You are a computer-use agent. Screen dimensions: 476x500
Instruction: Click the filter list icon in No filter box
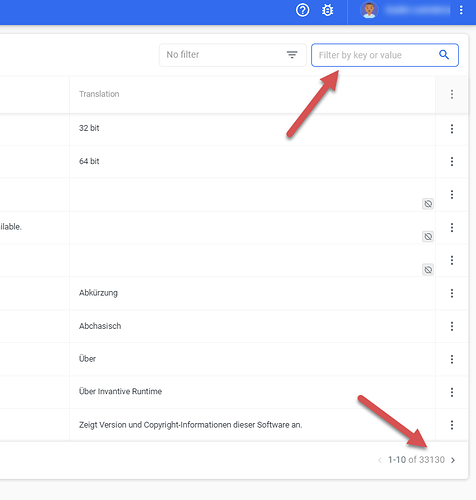(292, 55)
